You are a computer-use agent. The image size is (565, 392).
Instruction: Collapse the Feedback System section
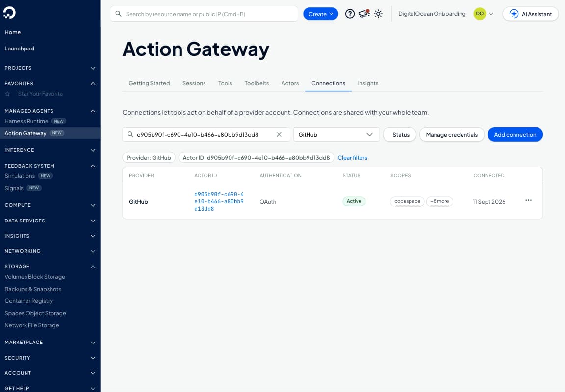pyautogui.click(x=50, y=166)
